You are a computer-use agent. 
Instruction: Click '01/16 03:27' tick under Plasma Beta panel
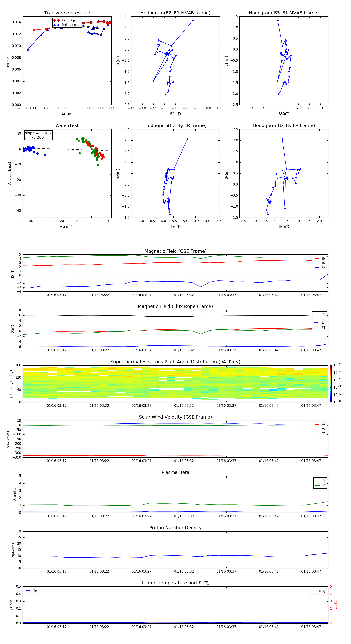click(141, 516)
